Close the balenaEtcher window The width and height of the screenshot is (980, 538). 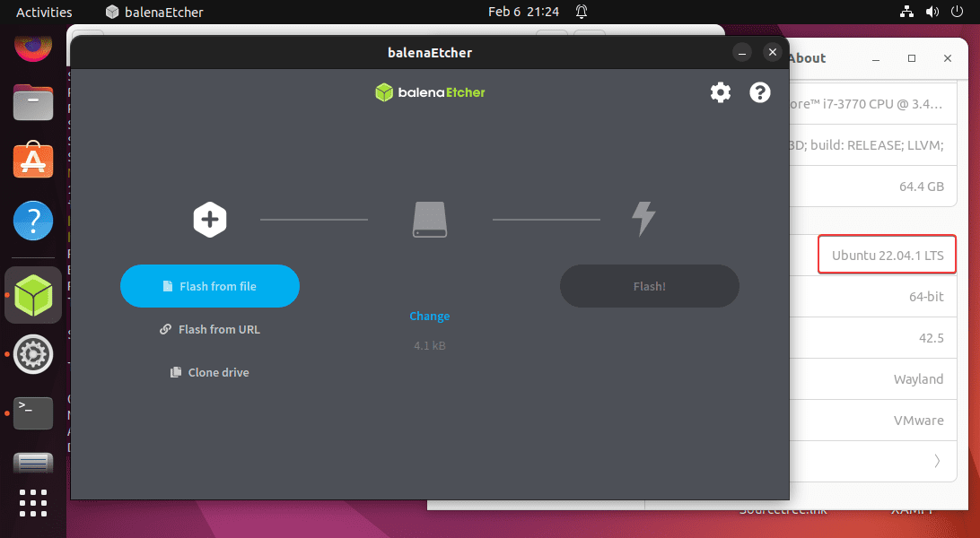773,52
